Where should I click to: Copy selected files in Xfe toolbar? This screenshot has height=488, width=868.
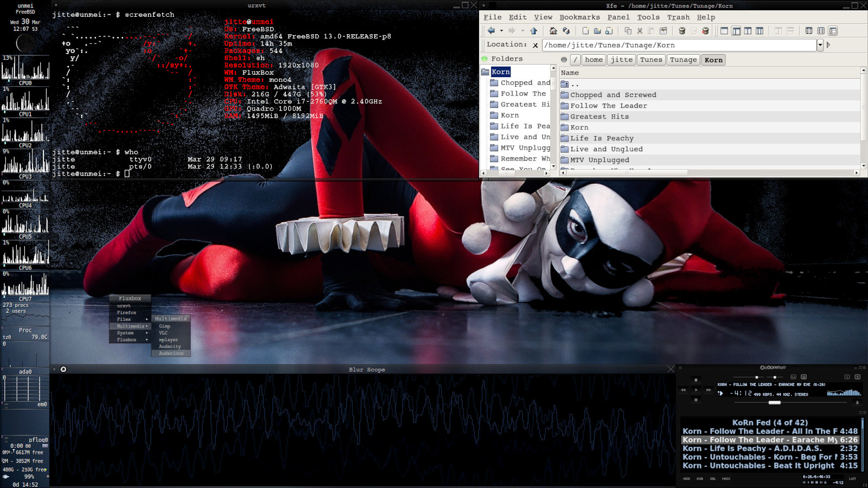click(628, 31)
